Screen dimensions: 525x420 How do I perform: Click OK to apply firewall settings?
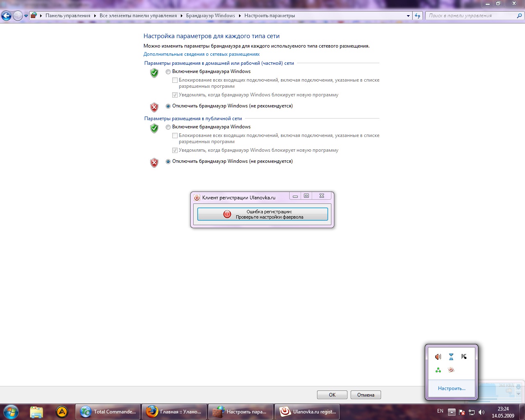332,395
